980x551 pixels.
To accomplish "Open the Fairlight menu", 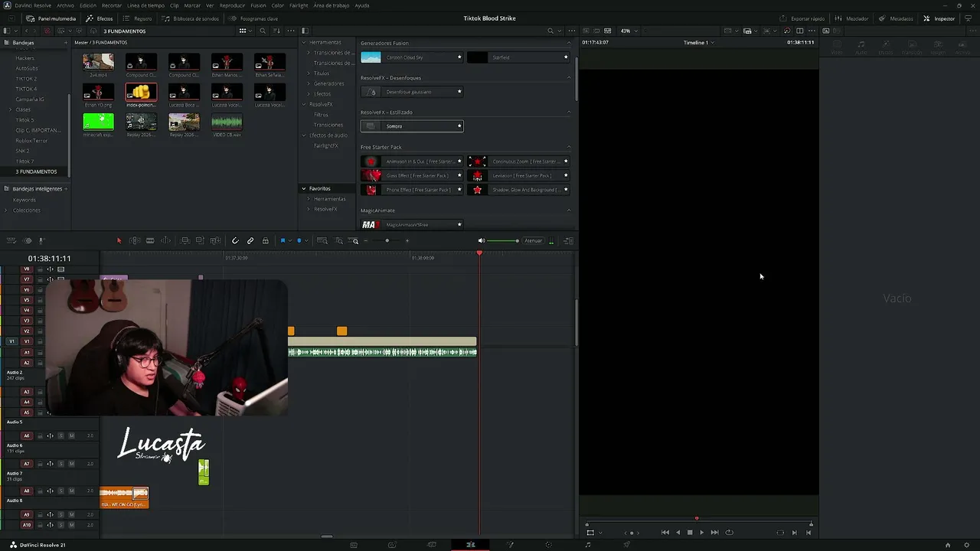I will coord(299,5).
